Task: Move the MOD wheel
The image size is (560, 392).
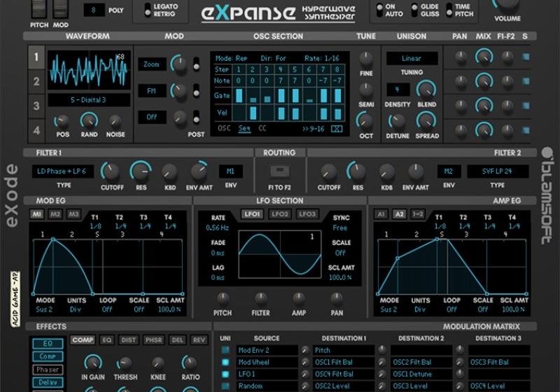Action: (61, 8)
